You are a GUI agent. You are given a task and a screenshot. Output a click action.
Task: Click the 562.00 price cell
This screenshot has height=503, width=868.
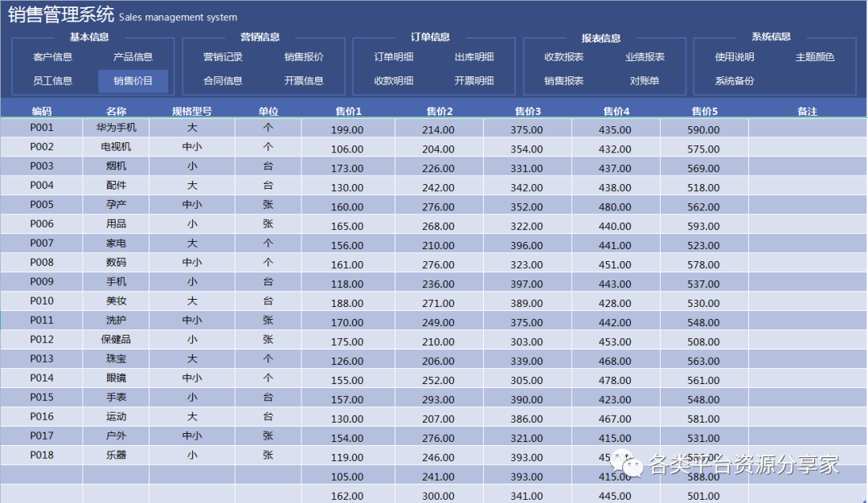(x=704, y=206)
